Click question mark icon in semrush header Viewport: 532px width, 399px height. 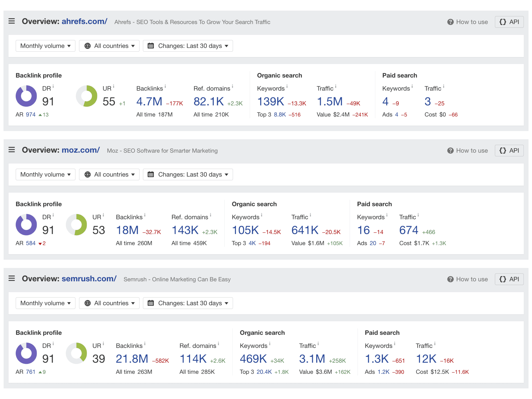pyautogui.click(x=450, y=279)
